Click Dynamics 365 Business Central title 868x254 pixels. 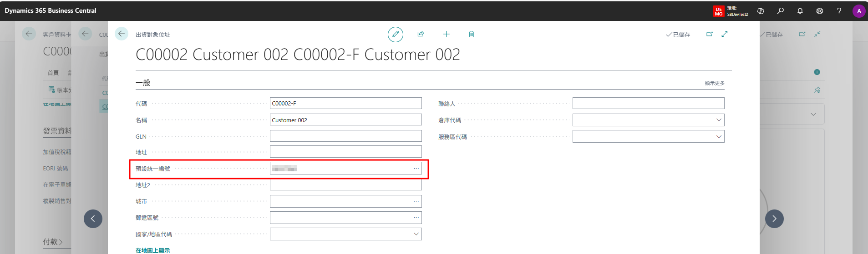(x=51, y=10)
